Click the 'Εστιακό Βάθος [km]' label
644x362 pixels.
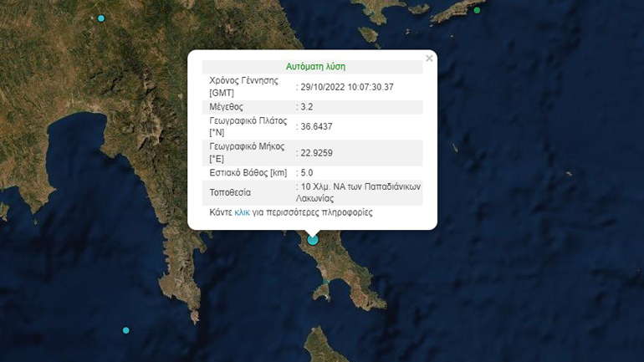tap(248, 173)
